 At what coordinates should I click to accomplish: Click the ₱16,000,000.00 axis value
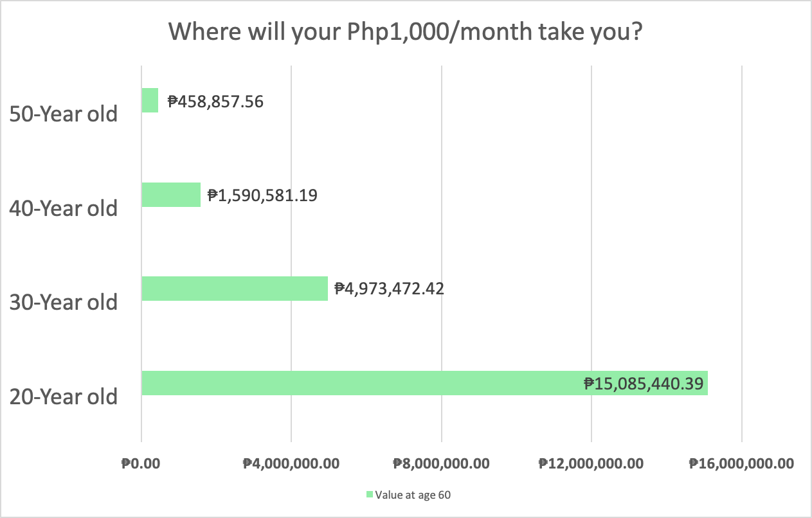[x=742, y=463]
